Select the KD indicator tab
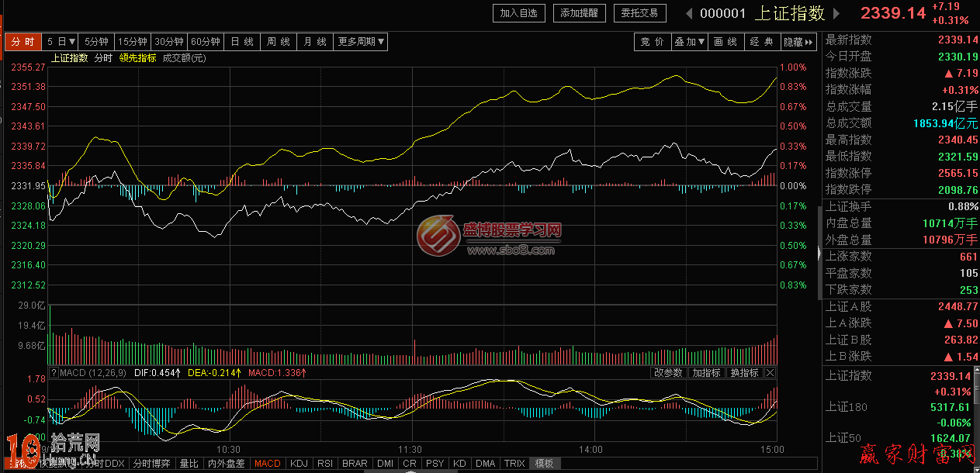Screen dimensions: 980x473 pos(460,464)
